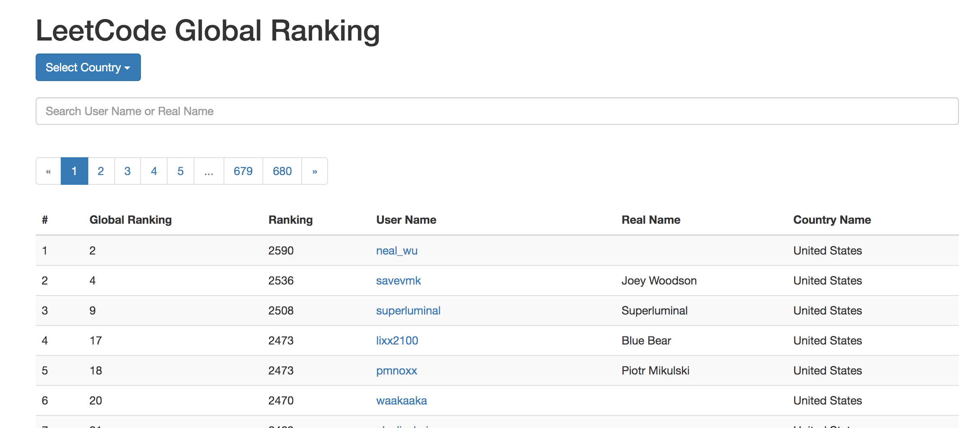Click global ranking 20 cell

pyautogui.click(x=96, y=400)
